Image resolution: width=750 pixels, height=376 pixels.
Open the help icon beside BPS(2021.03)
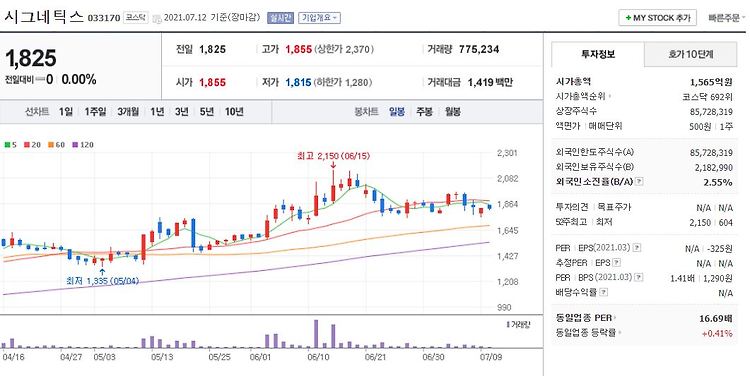639,277
